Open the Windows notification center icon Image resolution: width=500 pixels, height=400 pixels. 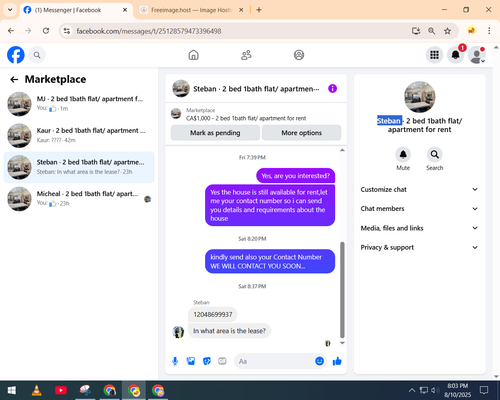coord(484,390)
